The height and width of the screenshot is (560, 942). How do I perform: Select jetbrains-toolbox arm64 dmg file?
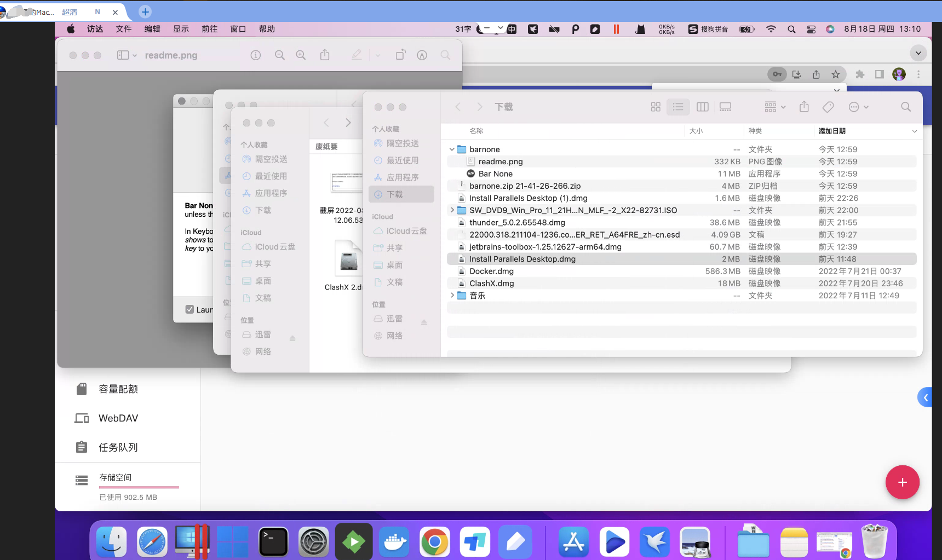tap(682, 247)
